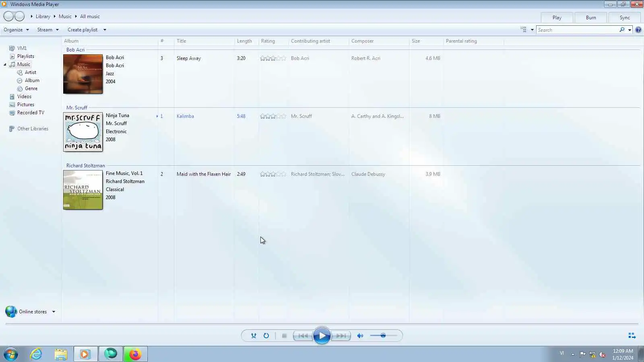Open the Help icon
Viewport: 644px width, 362px height.
tap(638, 30)
